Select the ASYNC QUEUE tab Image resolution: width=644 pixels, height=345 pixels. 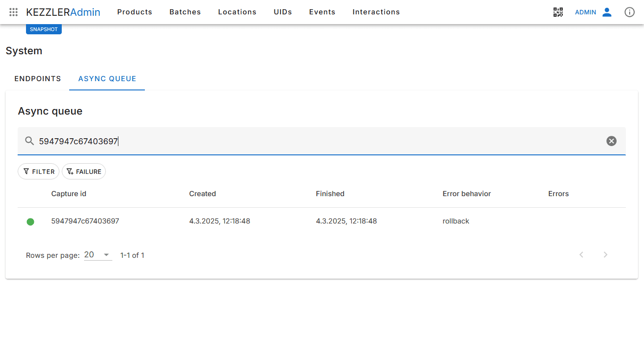point(107,79)
